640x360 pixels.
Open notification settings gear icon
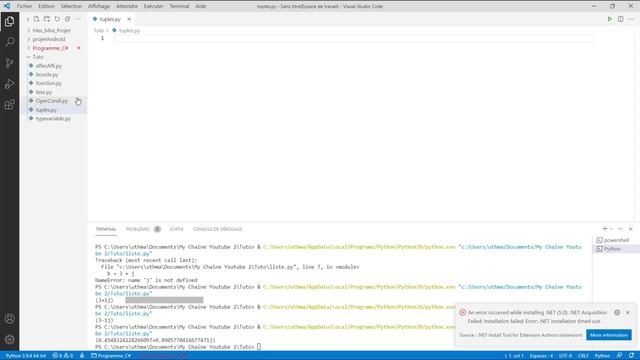pyautogui.click(x=617, y=313)
